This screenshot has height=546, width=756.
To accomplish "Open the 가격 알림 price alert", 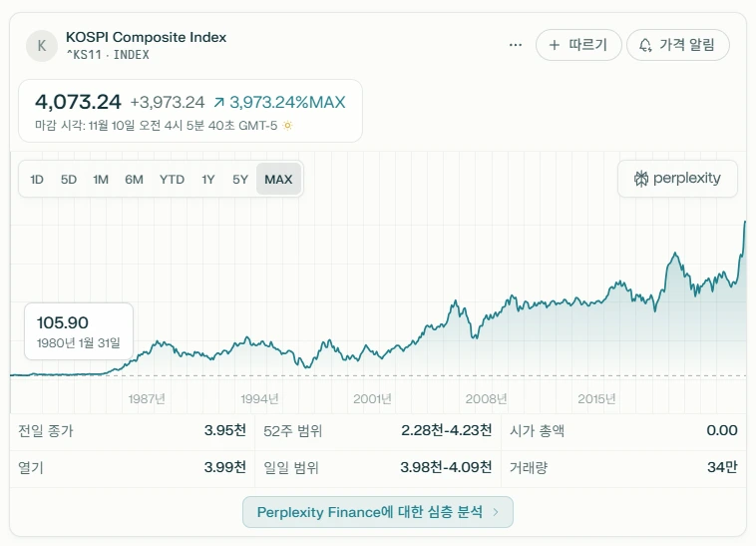I will (x=678, y=45).
